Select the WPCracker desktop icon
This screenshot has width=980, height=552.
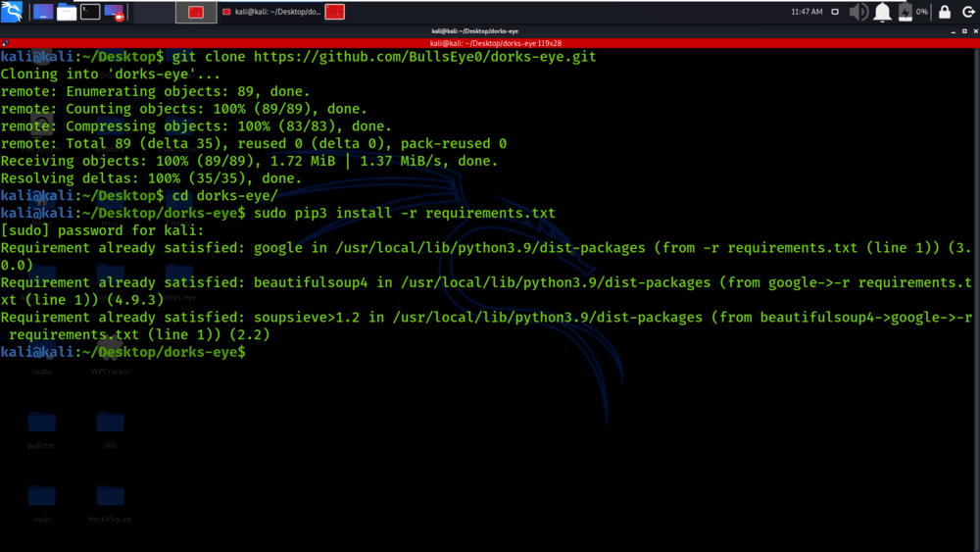[x=110, y=355]
